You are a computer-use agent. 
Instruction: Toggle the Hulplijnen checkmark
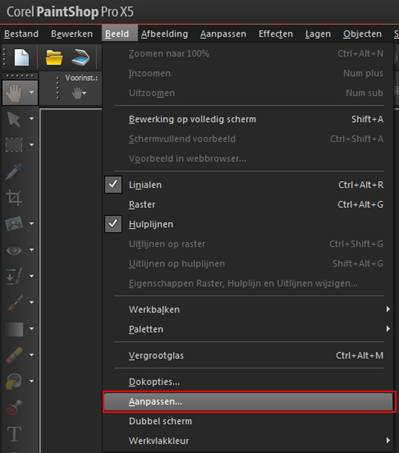pos(113,224)
